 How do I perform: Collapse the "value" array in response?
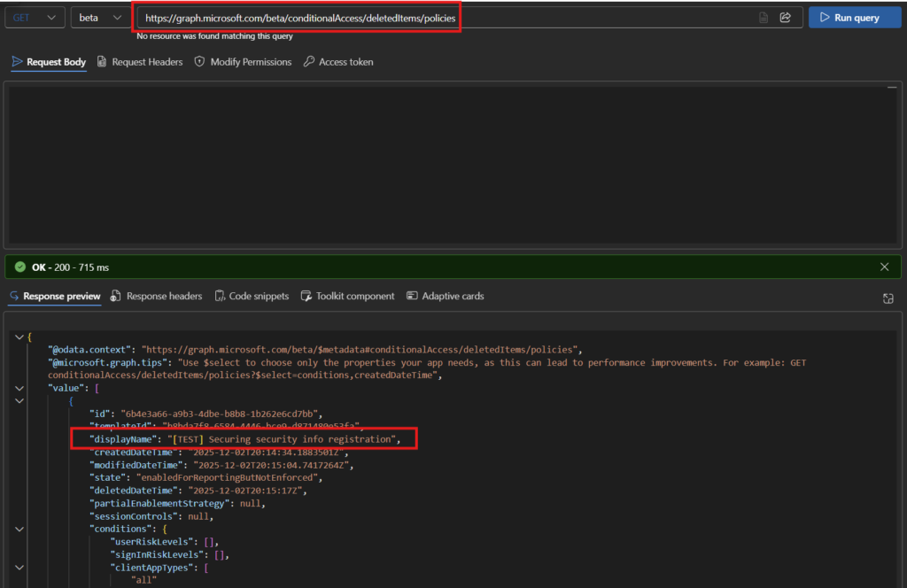coord(19,388)
